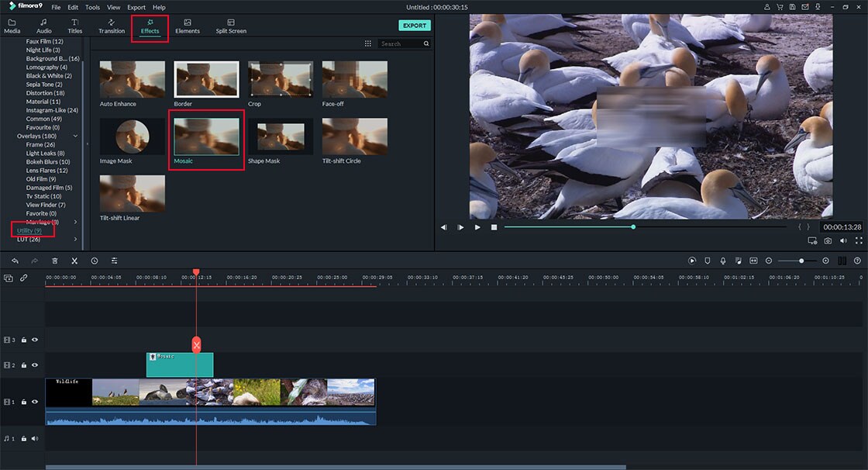Click the EXPORT button
This screenshot has height=470, width=868.
(x=414, y=25)
